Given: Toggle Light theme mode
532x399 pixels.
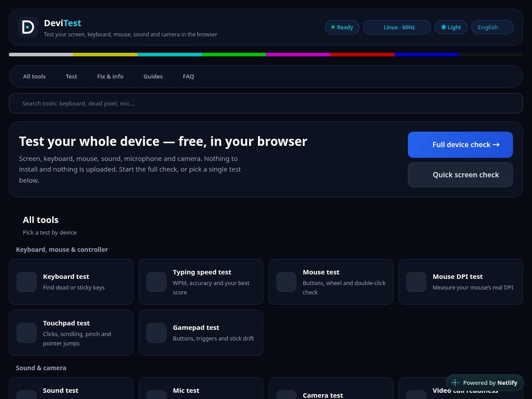Looking at the screenshot, I should click(451, 27).
